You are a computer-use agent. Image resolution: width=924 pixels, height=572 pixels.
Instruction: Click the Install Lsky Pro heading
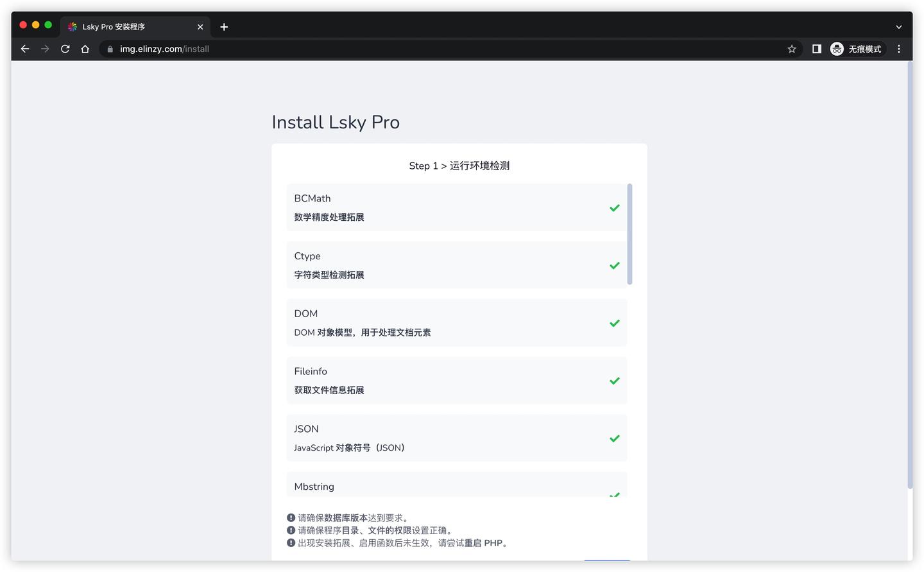336,122
